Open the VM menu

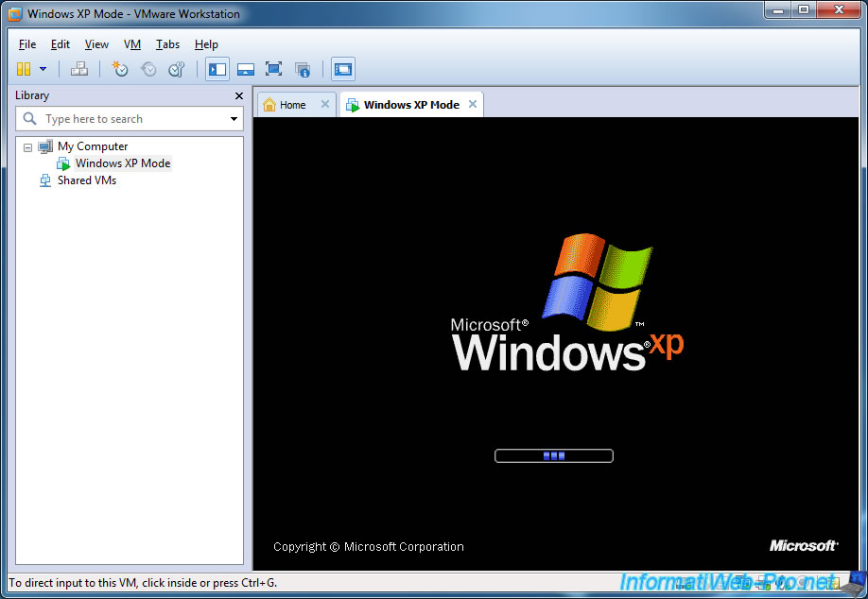tap(131, 44)
